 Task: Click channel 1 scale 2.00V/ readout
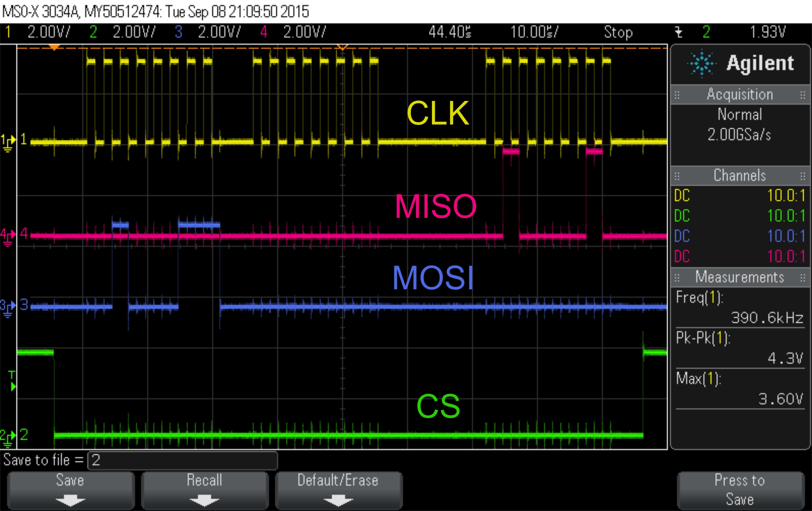pos(49,32)
